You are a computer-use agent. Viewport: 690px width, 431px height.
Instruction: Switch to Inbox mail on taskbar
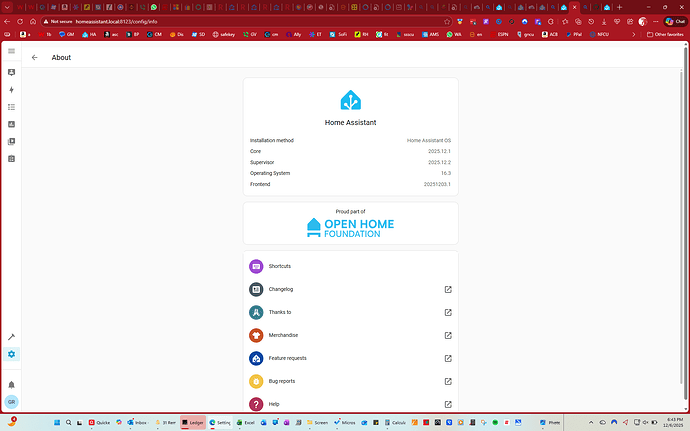click(137, 422)
